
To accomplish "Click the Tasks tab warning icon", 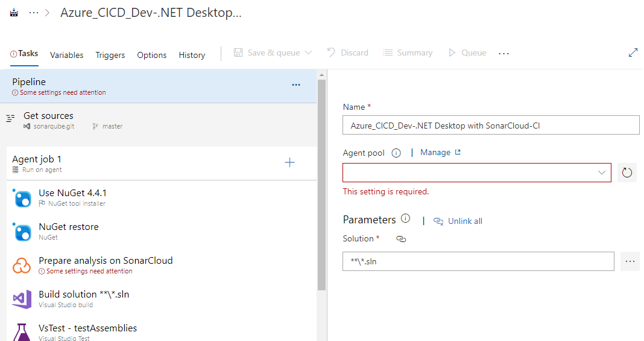I will [13, 54].
